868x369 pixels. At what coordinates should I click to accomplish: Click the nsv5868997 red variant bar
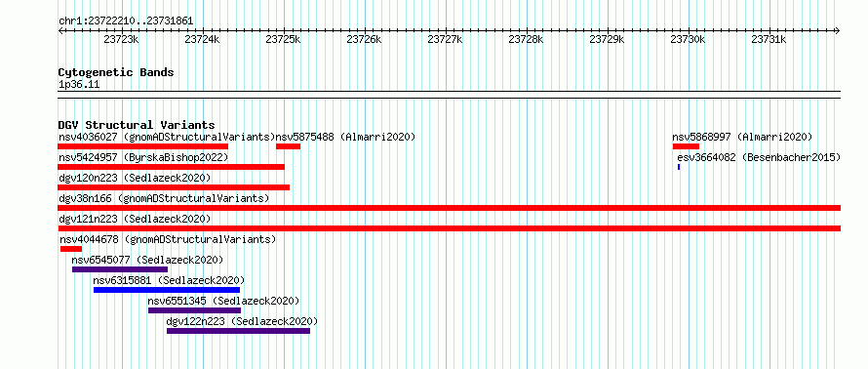pyautogui.click(x=686, y=146)
